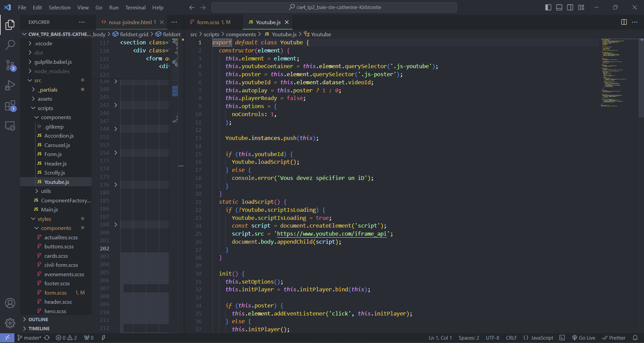This screenshot has width=644, height=343.
Task: Open editor More Actions ellipsis at far right
Action: [x=635, y=22]
